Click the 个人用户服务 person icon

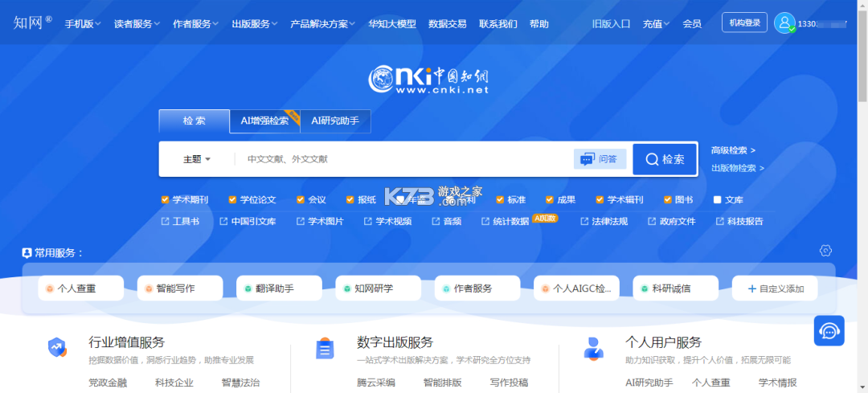[x=593, y=348]
